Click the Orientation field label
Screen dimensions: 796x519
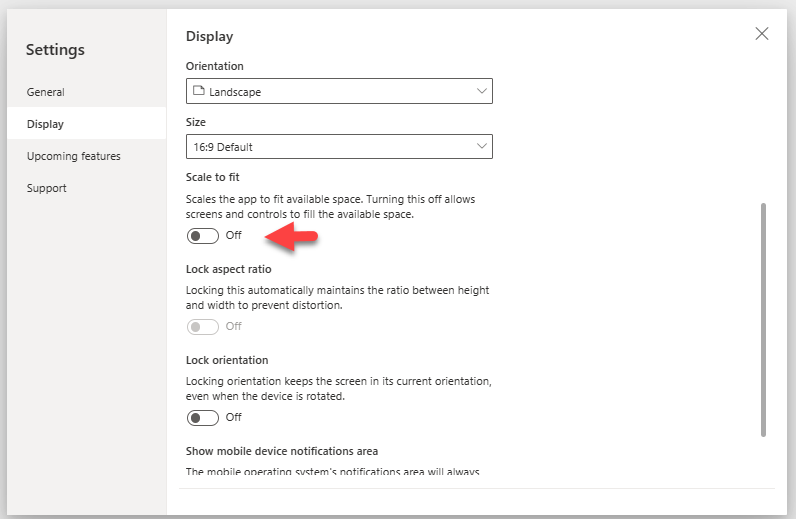214,66
